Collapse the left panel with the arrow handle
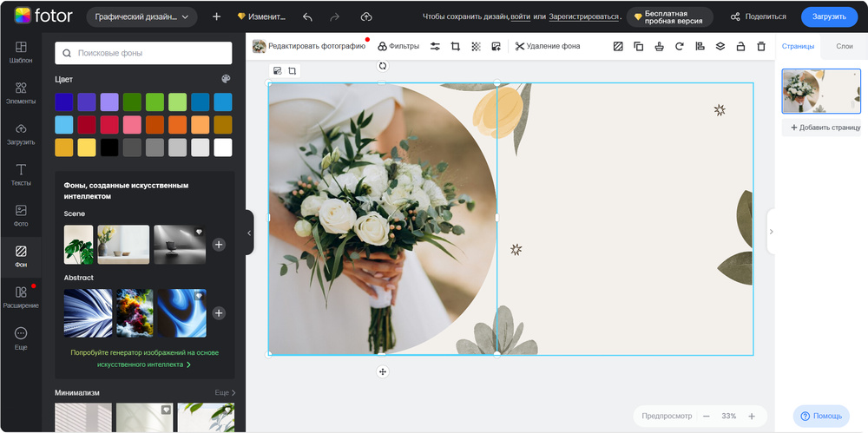 pyautogui.click(x=249, y=233)
